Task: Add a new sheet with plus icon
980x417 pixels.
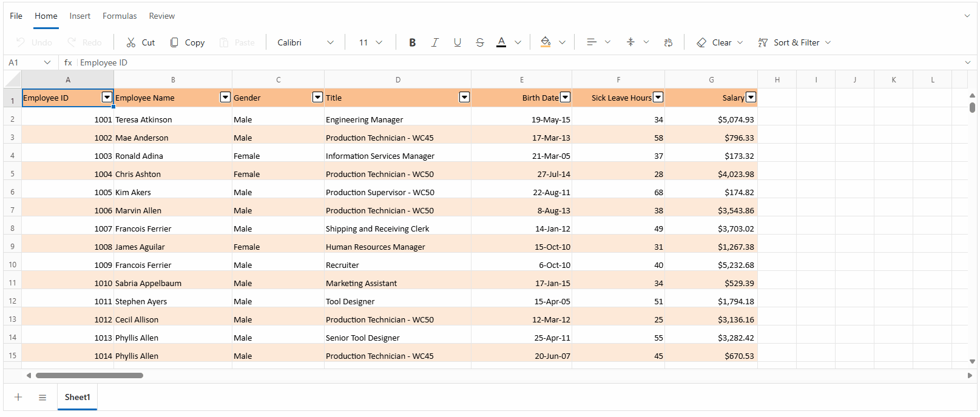Action: (18, 397)
